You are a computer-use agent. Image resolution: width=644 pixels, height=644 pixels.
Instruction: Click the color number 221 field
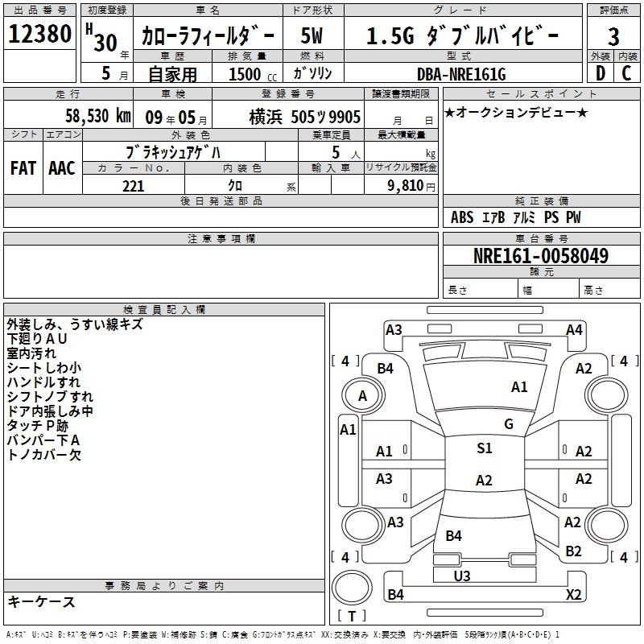click(x=134, y=186)
